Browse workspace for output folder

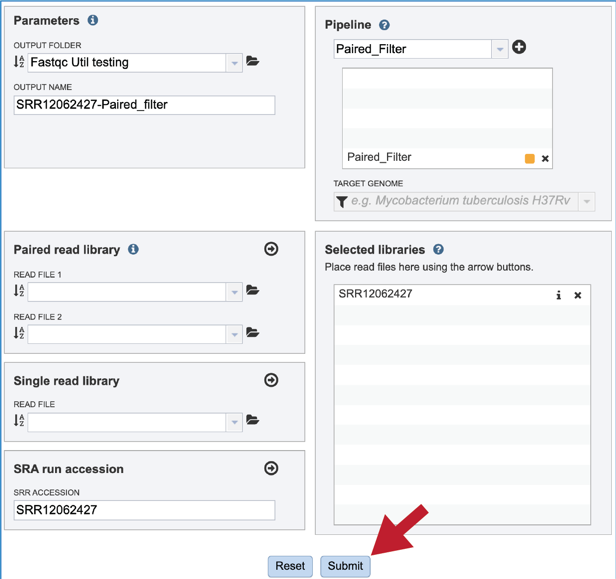click(x=253, y=61)
